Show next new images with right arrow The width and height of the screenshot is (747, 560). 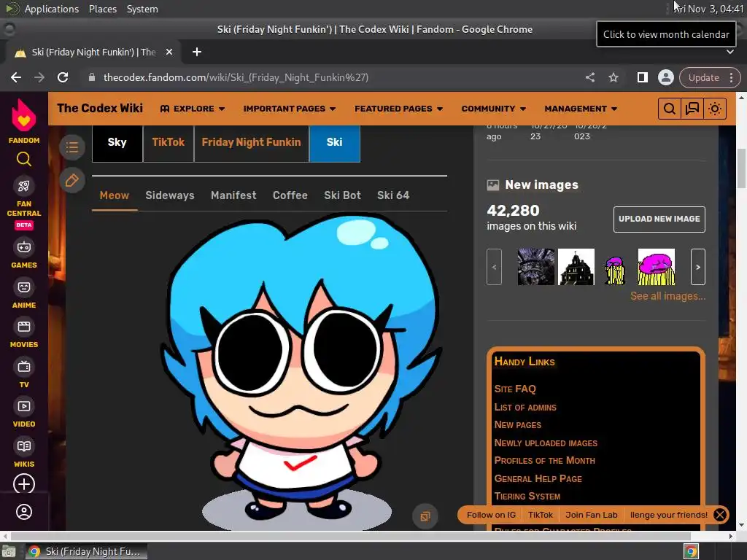[x=698, y=267]
